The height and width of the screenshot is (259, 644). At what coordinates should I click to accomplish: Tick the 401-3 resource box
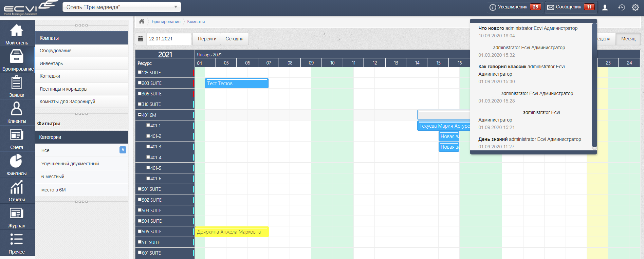[148, 146]
